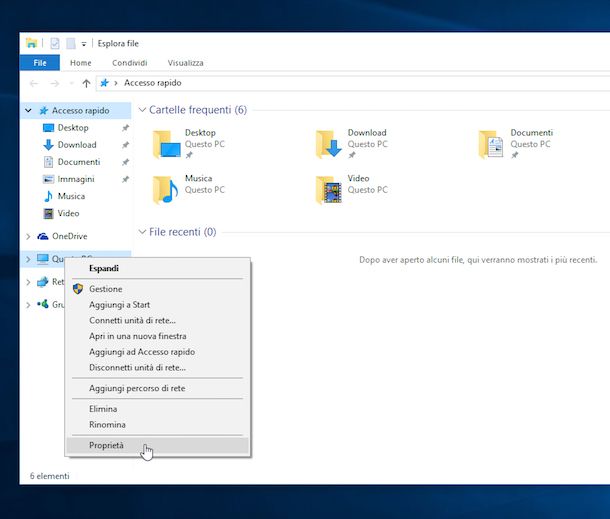This screenshot has height=519, width=610.
Task: Click the File Explorer icon in title bar
Action: click(32, 43)
